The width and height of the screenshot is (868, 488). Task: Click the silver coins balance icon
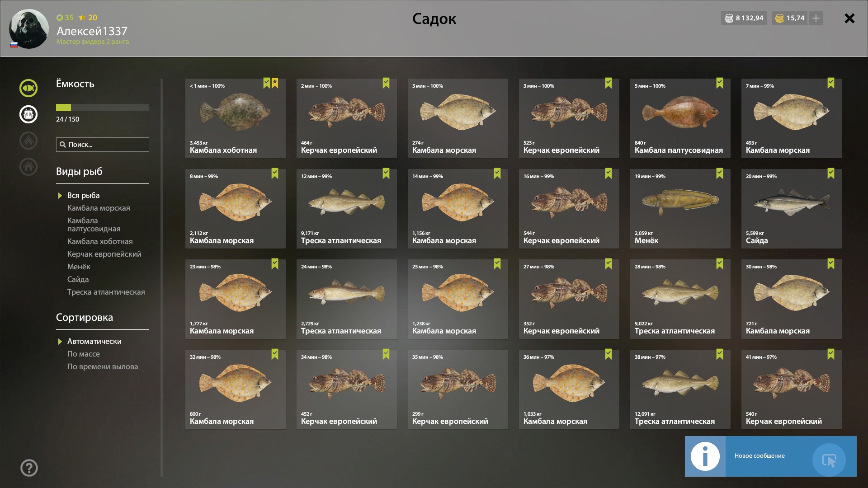pyautogui.click(x=729, y=18)
